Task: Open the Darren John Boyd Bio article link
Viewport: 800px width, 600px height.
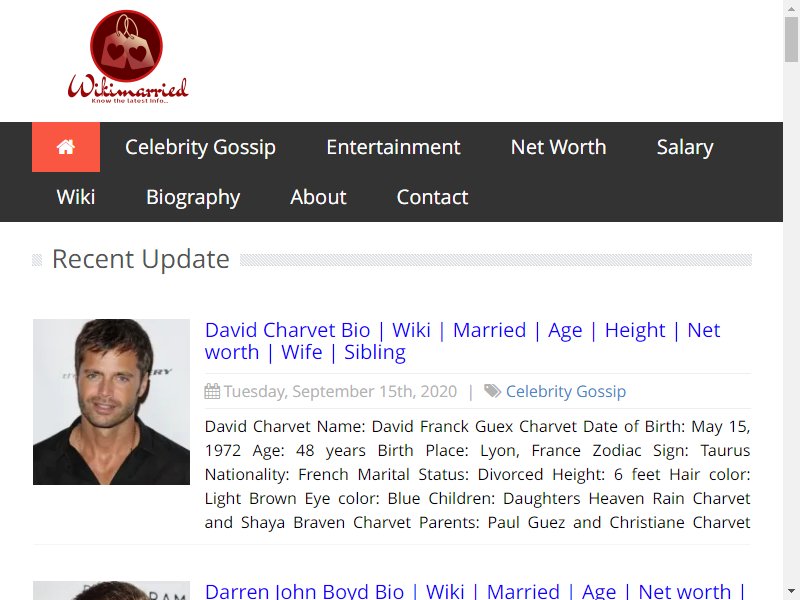Action: coord(474,591)
